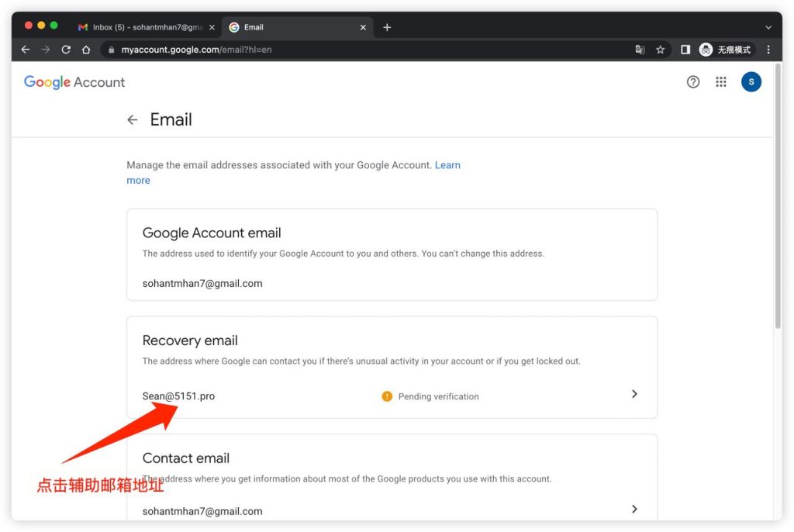Select the Email browser tab
This screenshot has height=532, width=794.
tap(295, 27)
